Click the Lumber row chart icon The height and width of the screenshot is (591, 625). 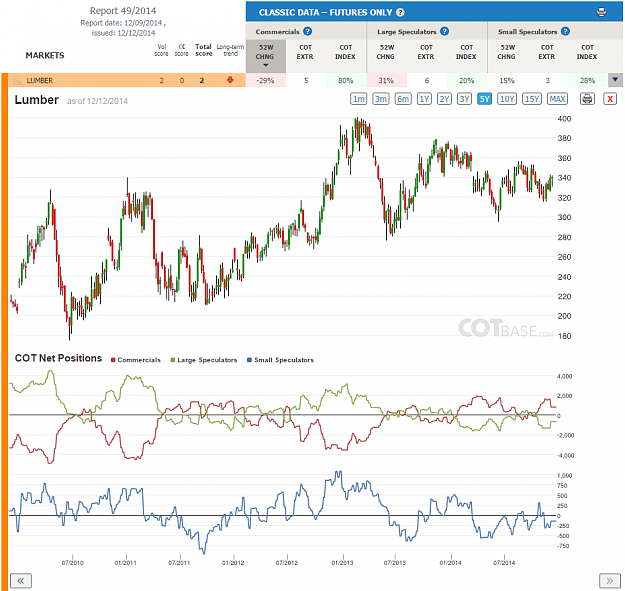[18, 81]
